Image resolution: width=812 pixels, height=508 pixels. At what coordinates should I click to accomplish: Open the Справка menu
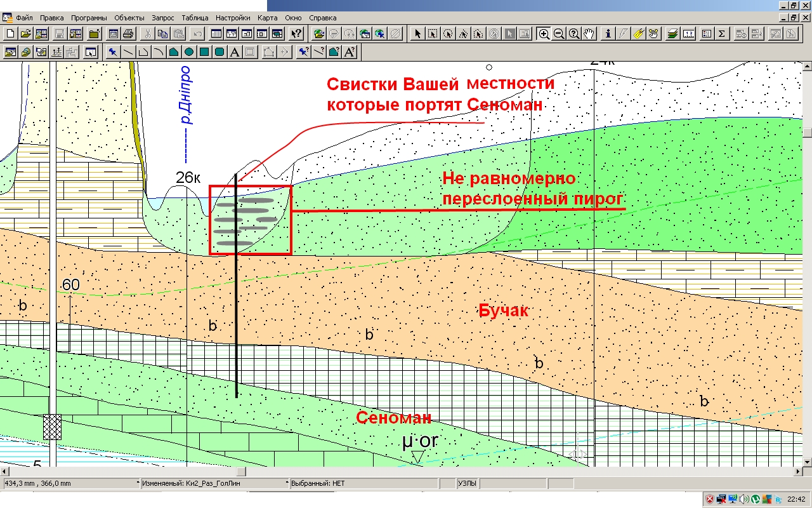click(x=323, y=18)
